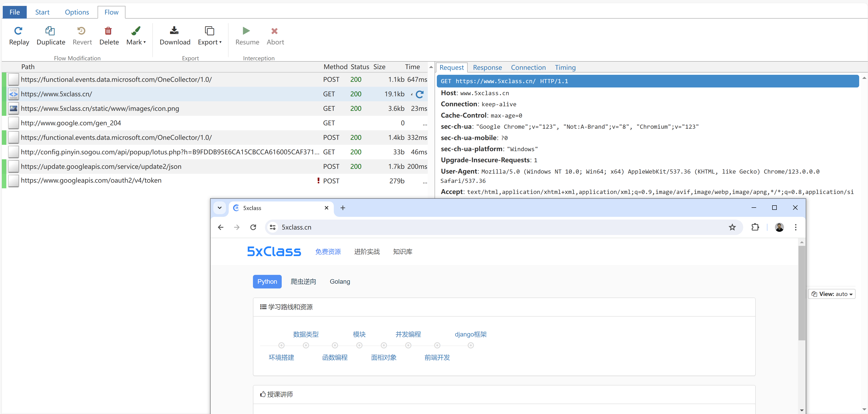Open the Connection tab
868x414 pixels.
point(528,68)
